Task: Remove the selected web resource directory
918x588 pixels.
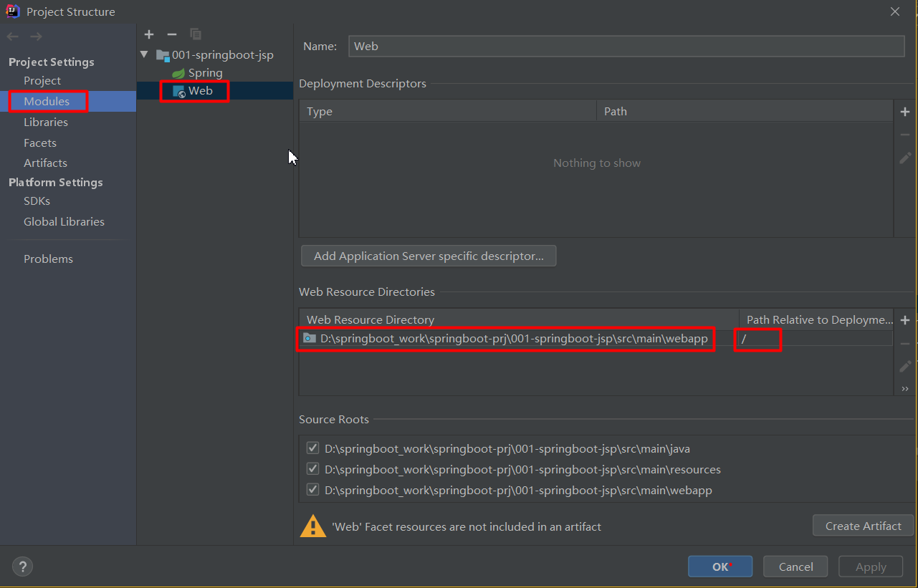Action: pyautogui.click(x=905, y=344)
